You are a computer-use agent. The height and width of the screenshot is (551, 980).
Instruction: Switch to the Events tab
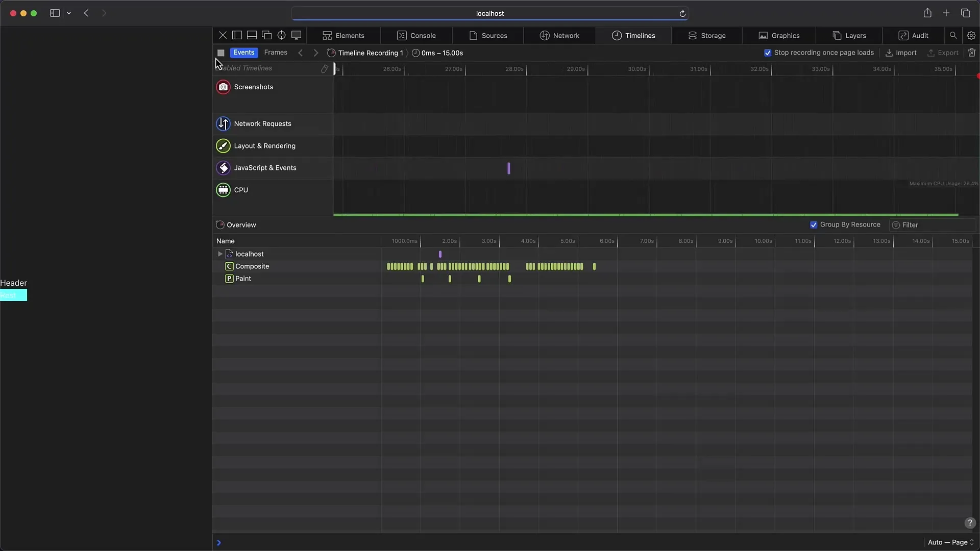coord(243,53)
